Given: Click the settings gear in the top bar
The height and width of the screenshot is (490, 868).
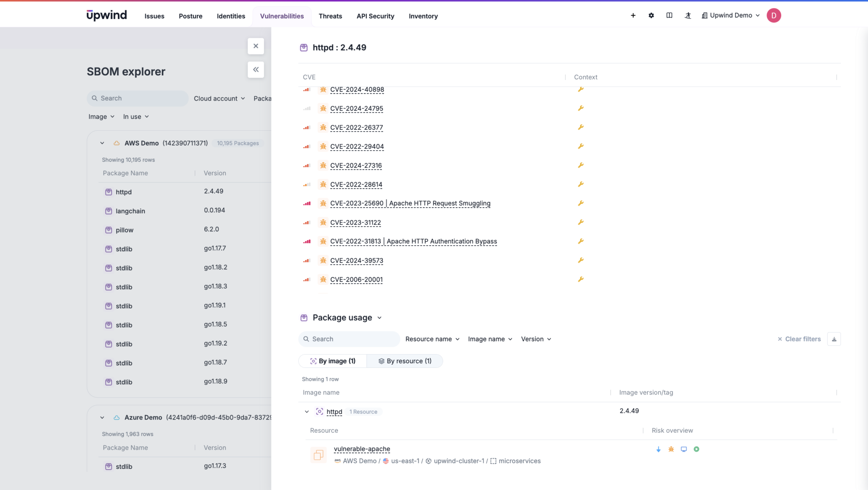Looking at the screenshot, I should (x=651, y=15).
